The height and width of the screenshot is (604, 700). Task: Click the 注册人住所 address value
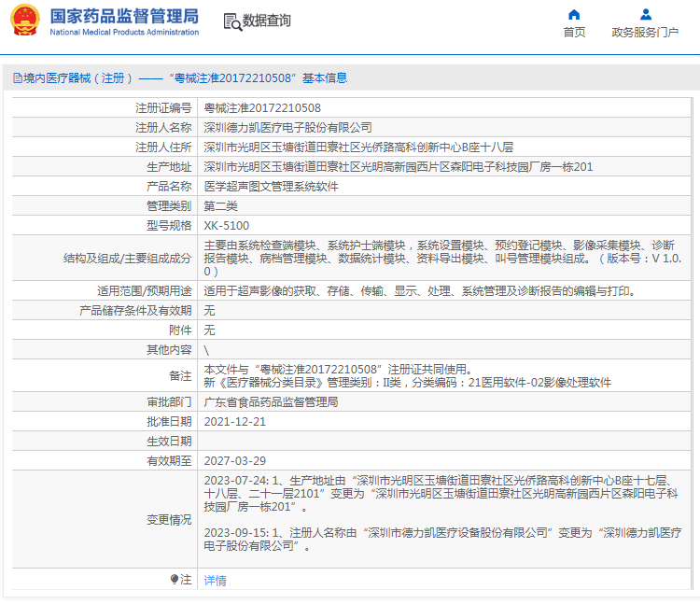tap(358, 147)
